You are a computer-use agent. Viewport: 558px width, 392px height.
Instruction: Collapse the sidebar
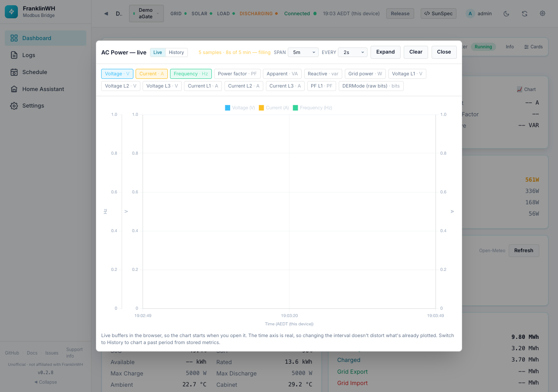coord(45,382)
